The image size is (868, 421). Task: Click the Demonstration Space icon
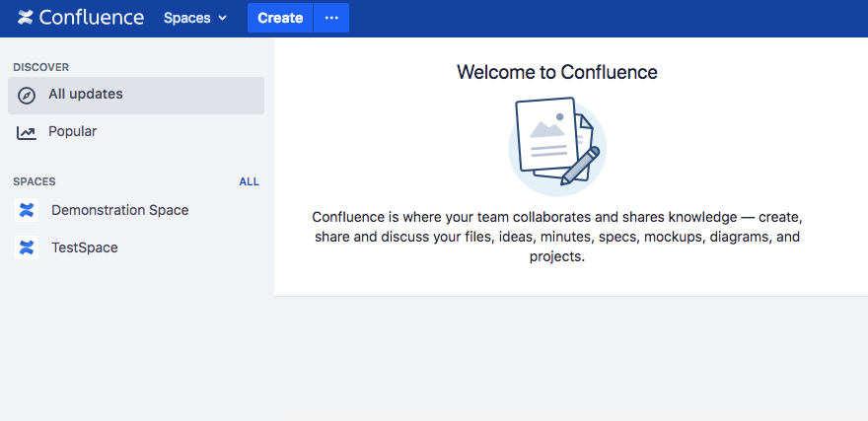click(27, 210)
